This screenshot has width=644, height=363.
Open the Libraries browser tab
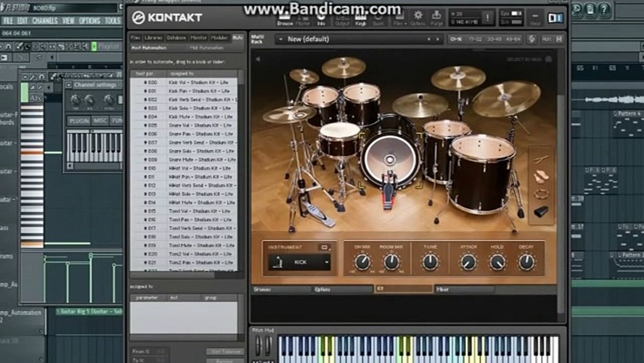pos(154,38)
